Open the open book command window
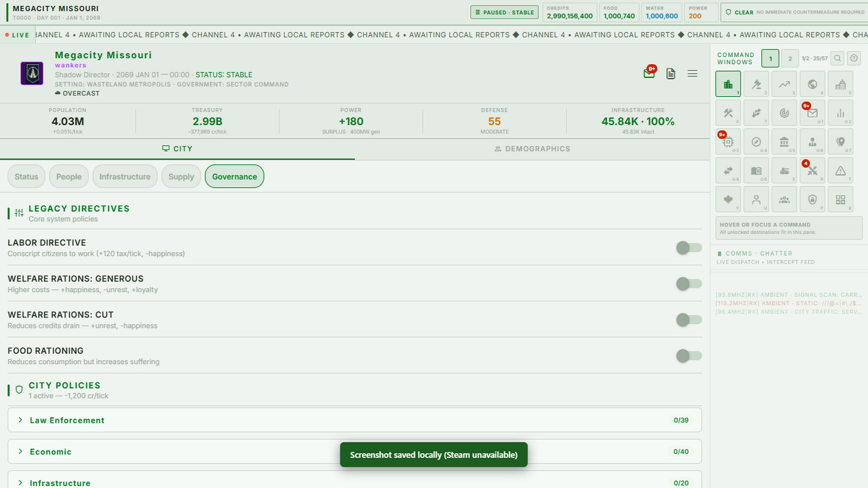The width and height of the screenshot is (868, 488). tap(756, 171)
